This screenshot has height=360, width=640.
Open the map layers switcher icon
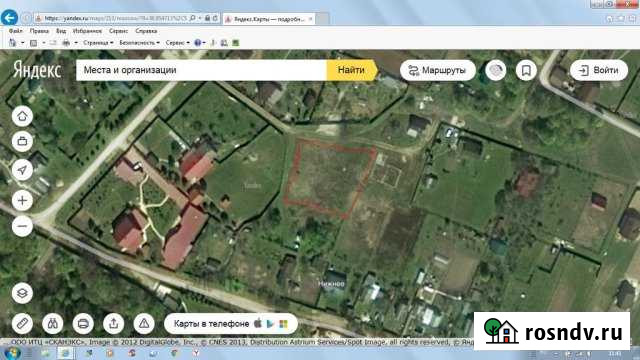click(22, 293)
